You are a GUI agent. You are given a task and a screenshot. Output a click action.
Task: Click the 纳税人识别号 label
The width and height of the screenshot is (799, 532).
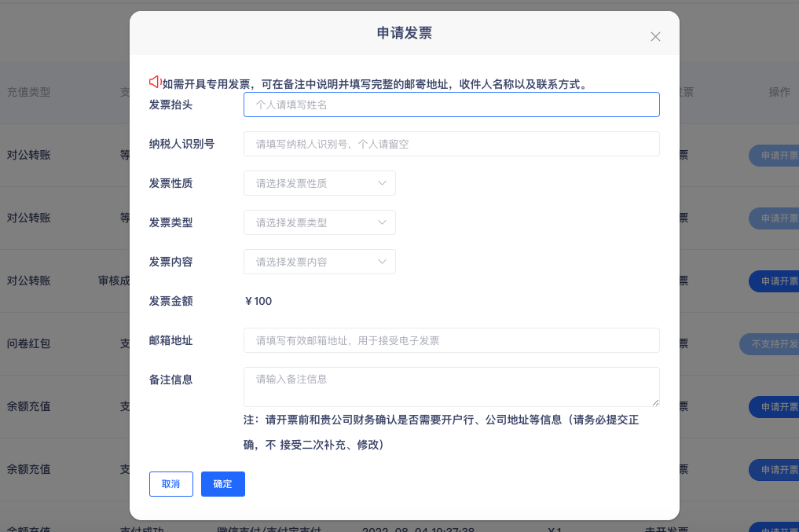(181, 144)
